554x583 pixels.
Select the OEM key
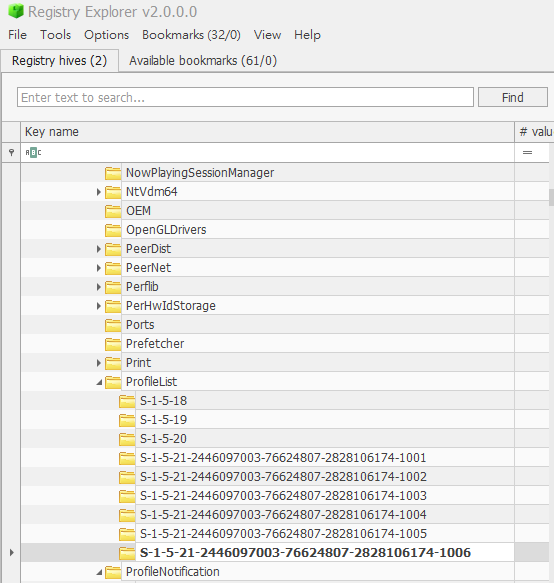pyautogui.click(x=138, y=211)
